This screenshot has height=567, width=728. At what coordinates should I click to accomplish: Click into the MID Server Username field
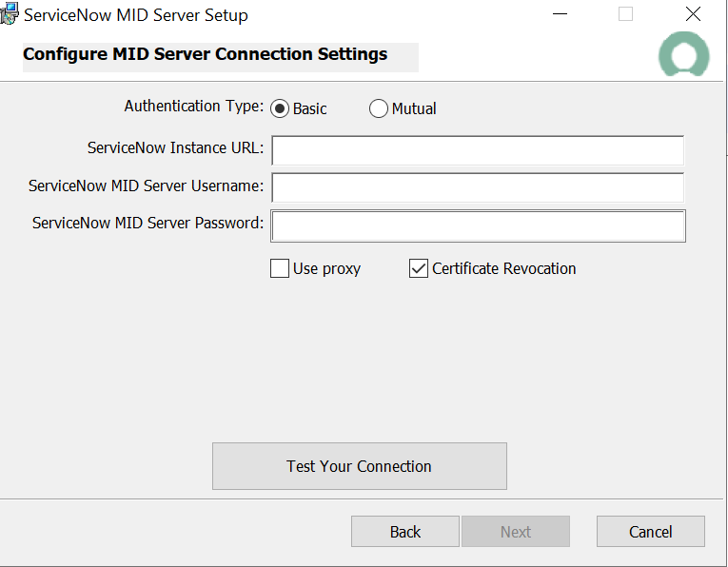[x=478, y=187]
